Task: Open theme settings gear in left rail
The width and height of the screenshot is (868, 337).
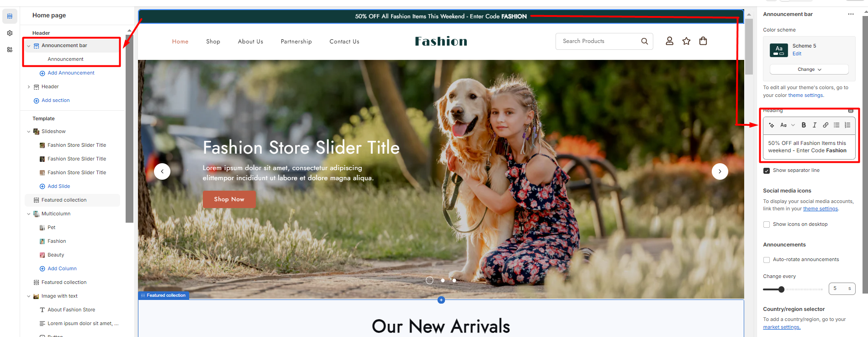Action: pos(10,33)
